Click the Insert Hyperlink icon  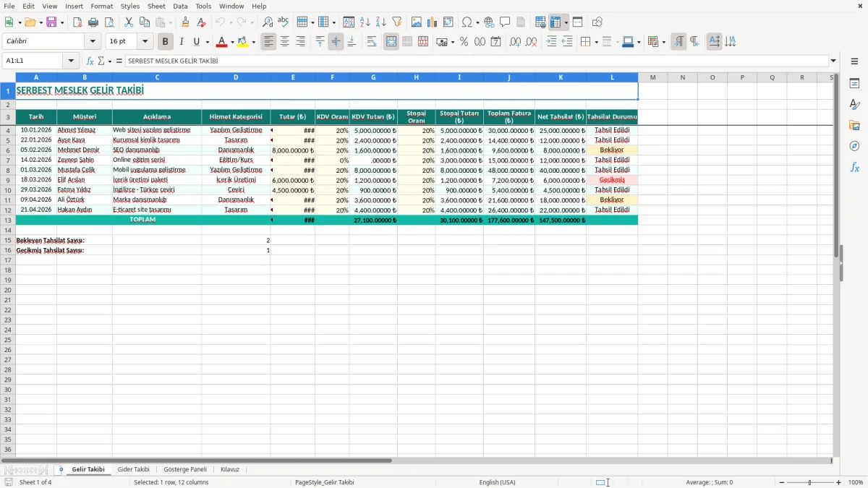[x=489, y=22]
